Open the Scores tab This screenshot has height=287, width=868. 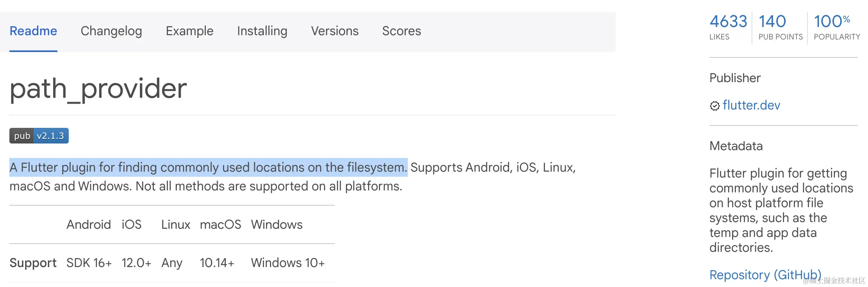pos(401,31)
